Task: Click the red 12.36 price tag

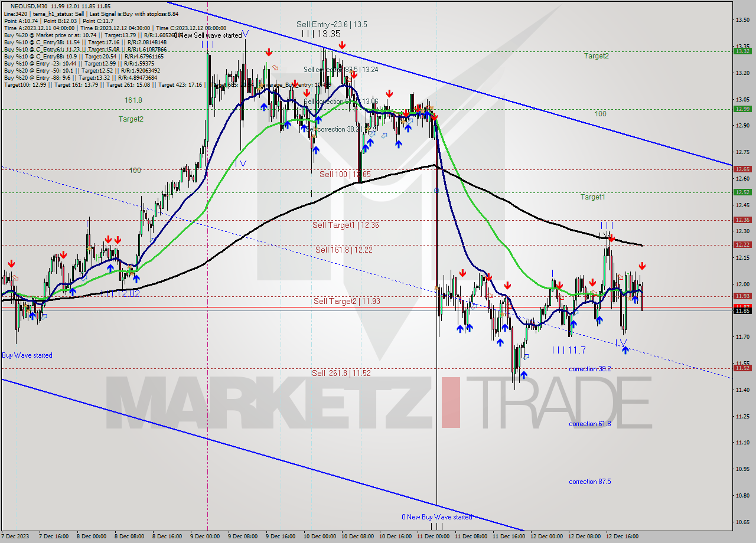Action: click(742, 220)
